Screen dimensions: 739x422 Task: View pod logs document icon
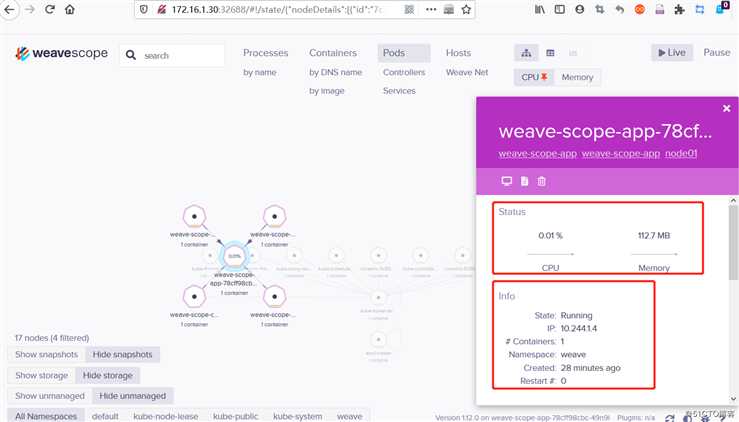(x=525, y=181)
